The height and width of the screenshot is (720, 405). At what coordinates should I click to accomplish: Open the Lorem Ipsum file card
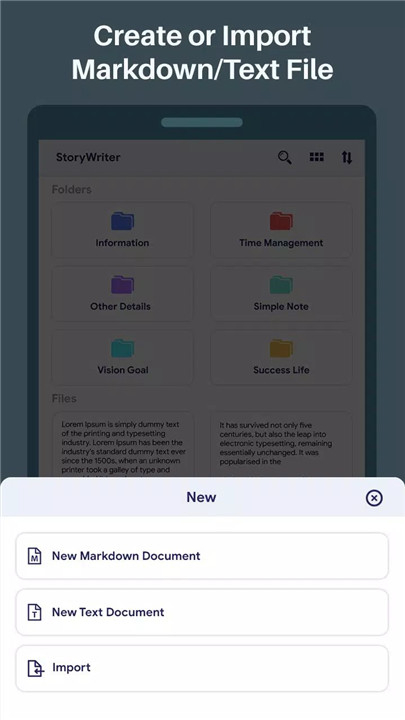click(x=122, y=444)
